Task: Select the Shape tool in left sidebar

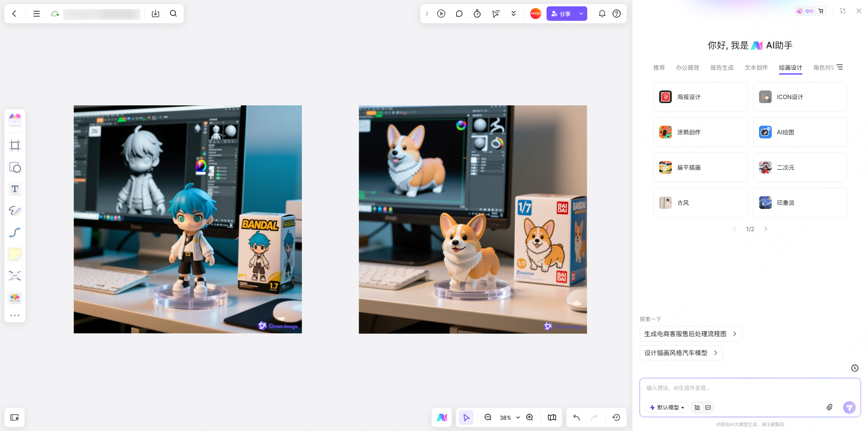Action: coord(15,167)
